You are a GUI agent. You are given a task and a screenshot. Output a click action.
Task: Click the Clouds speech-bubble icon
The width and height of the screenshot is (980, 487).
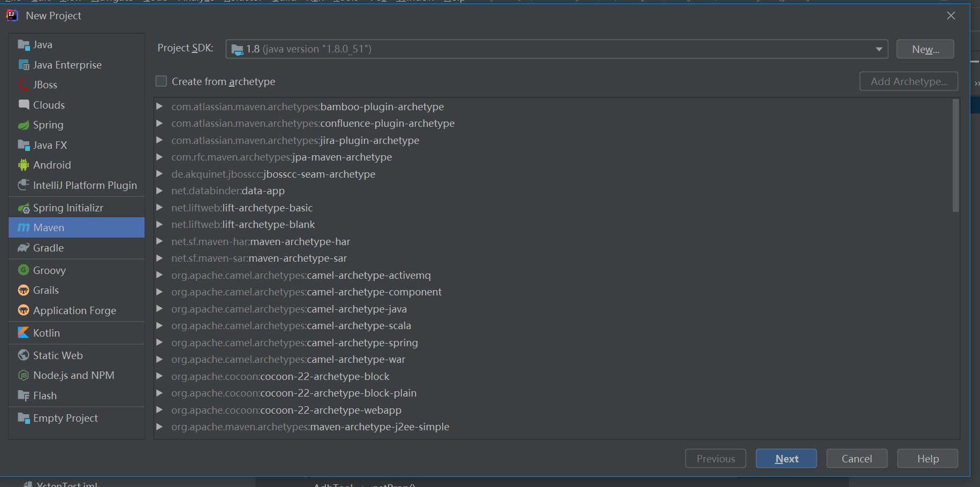[24, 105]
